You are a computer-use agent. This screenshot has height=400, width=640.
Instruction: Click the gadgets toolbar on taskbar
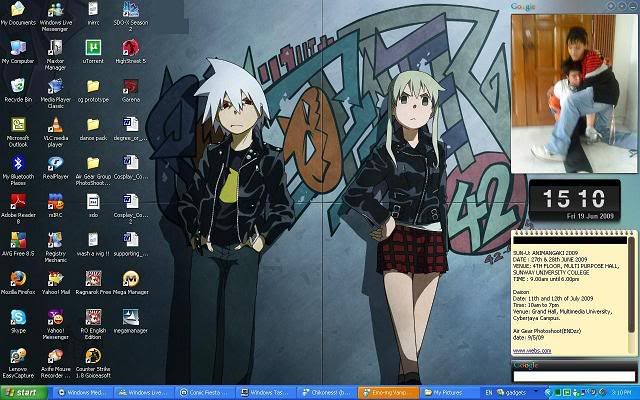tap(511, 393)
